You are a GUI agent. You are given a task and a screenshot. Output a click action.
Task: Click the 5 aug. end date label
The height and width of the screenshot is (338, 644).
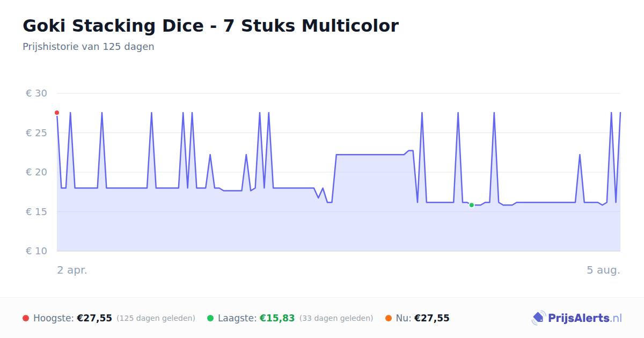[604, 270]
